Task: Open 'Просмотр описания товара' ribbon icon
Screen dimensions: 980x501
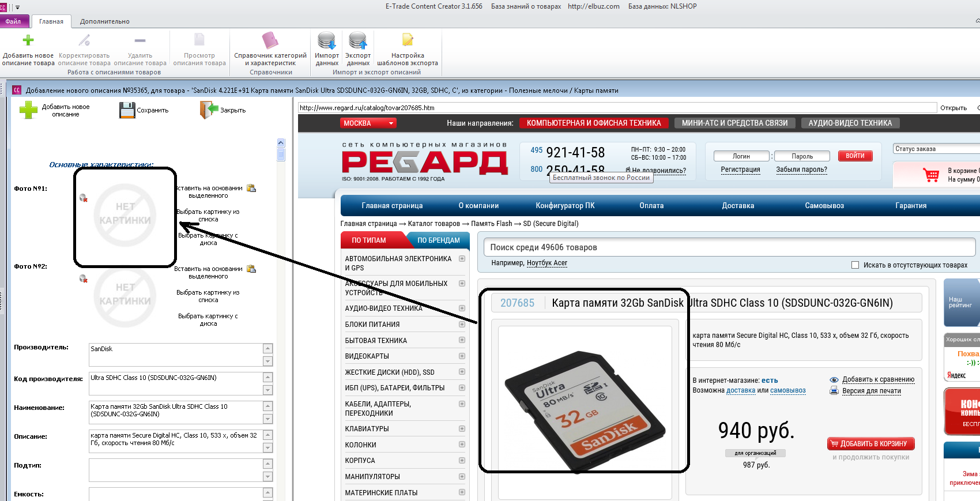Action: (x=199, y=40)
